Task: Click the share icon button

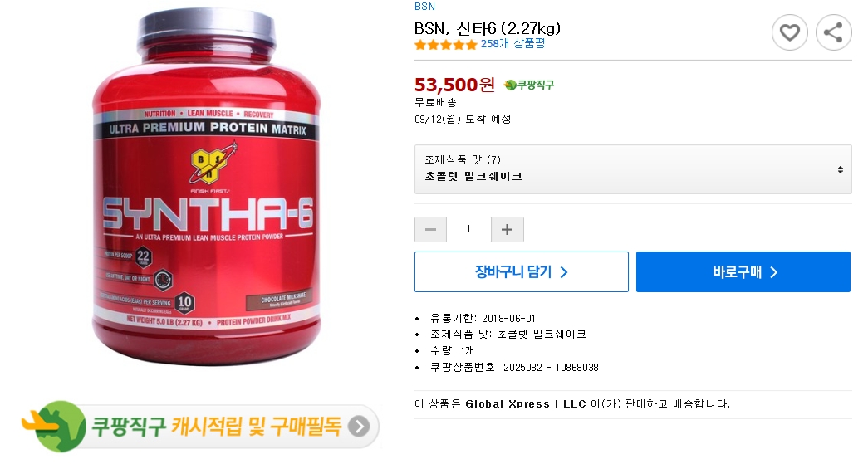Action: point(833,32)
